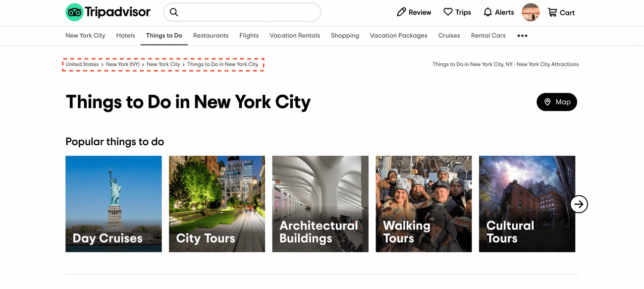The image size is (644, 289).
Task: Click the search magnifier icon
Action: pos(174,12)
